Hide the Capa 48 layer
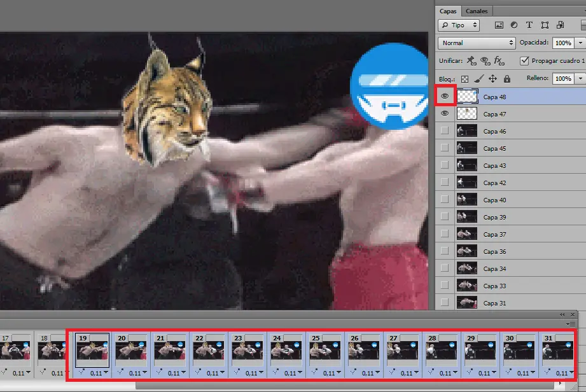586x392 pixels. 443,96
